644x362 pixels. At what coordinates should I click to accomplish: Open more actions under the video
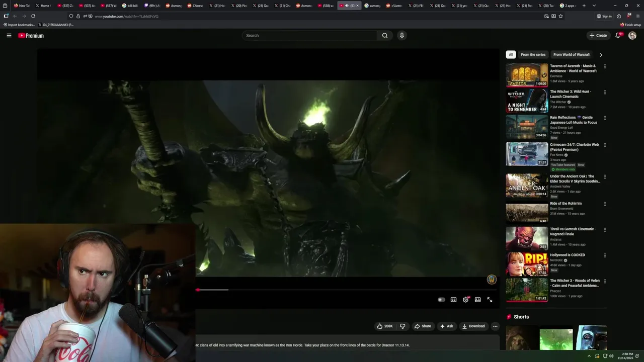coord(495,326)
